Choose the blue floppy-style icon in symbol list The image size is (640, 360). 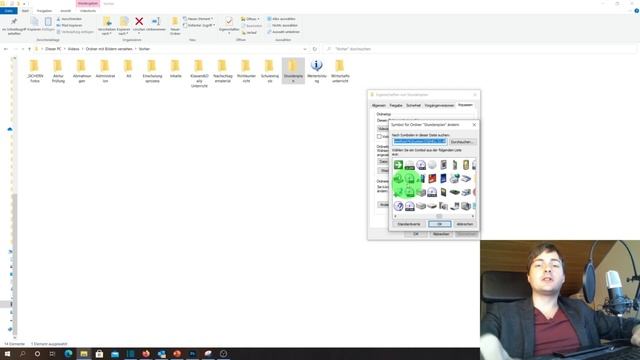pos(443,178)
